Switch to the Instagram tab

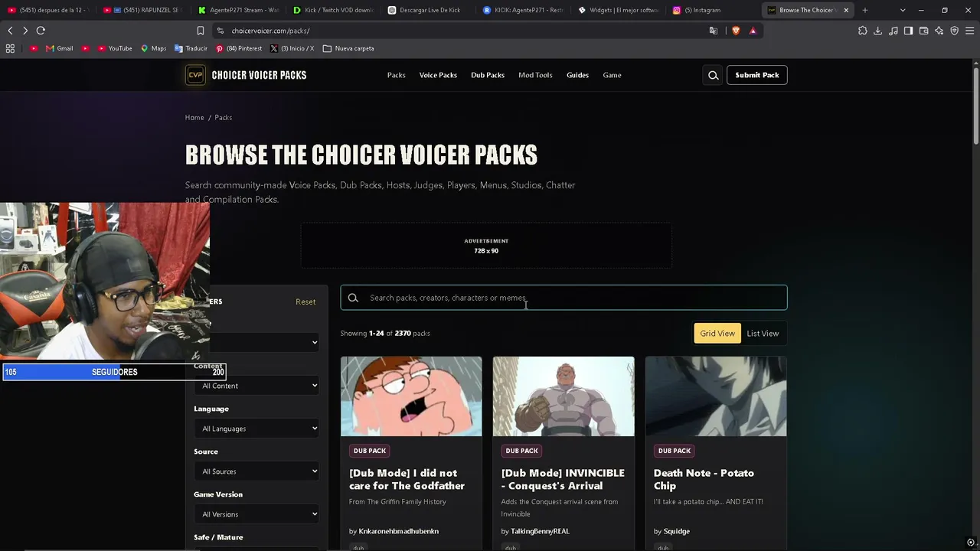click(x=713, y=10)
